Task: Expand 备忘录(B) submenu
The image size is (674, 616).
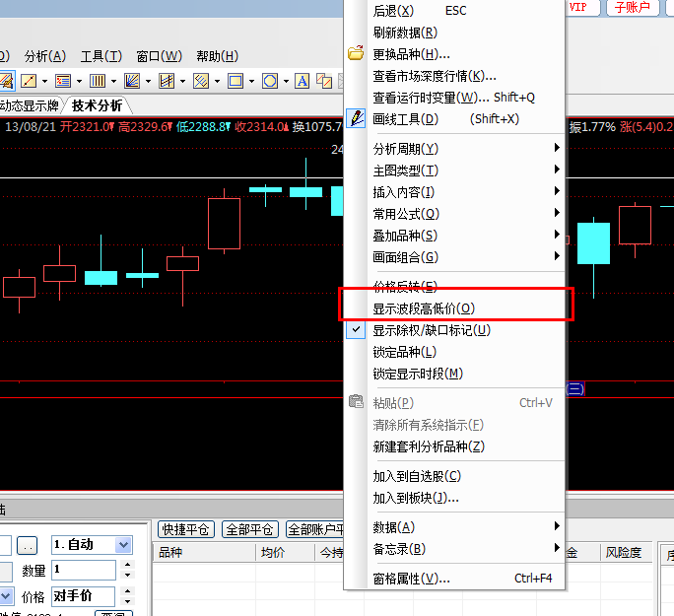Action: coord(455,549)
